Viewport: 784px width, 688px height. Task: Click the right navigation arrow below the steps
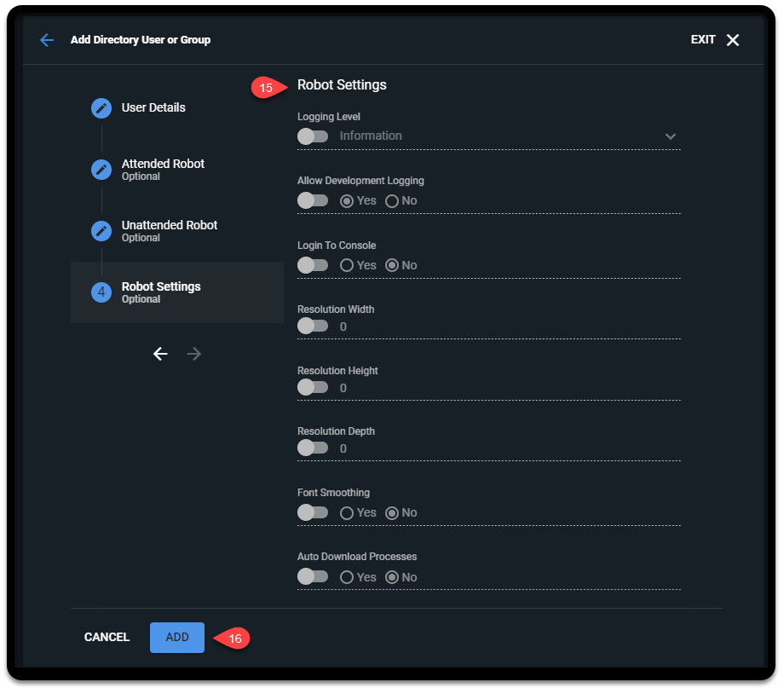point(193,353)
